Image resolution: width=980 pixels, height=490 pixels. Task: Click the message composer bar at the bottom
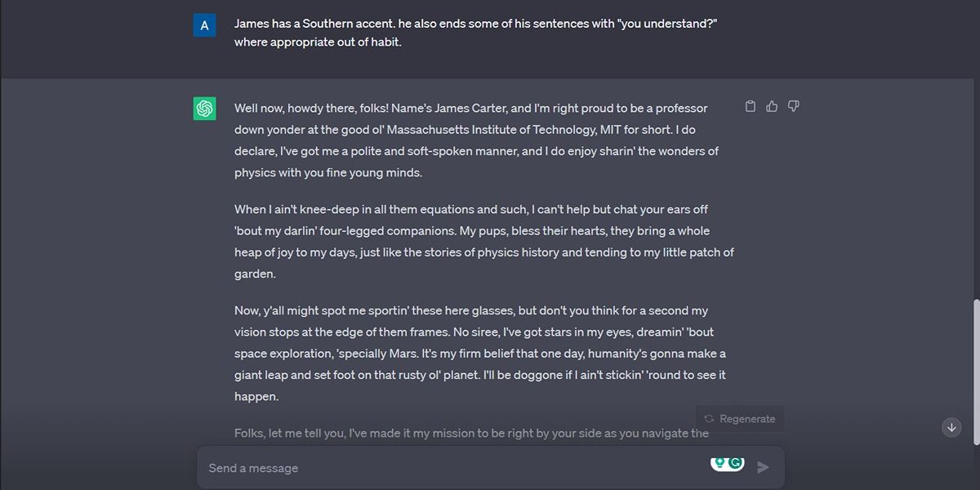tap(490, 467)
